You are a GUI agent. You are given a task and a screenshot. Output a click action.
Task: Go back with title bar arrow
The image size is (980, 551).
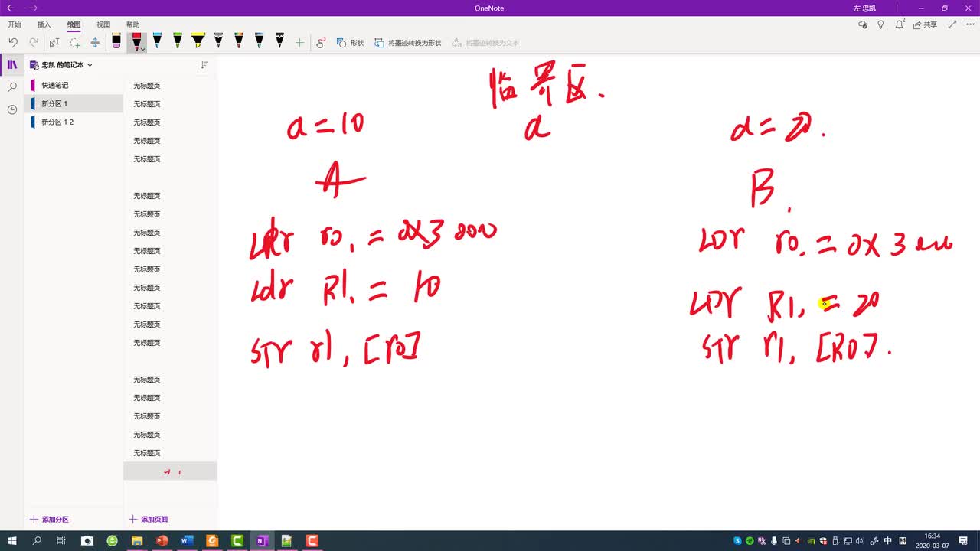(11, 8)
